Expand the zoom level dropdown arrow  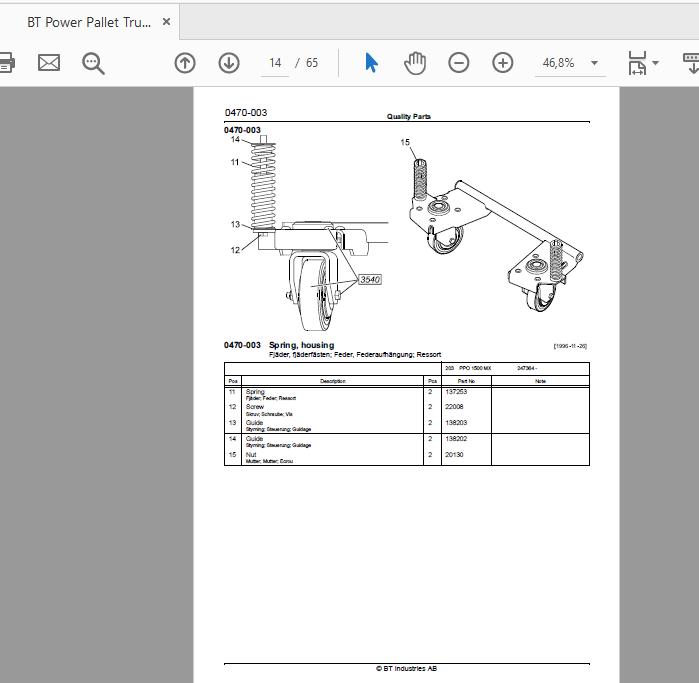tap(594, 63)
